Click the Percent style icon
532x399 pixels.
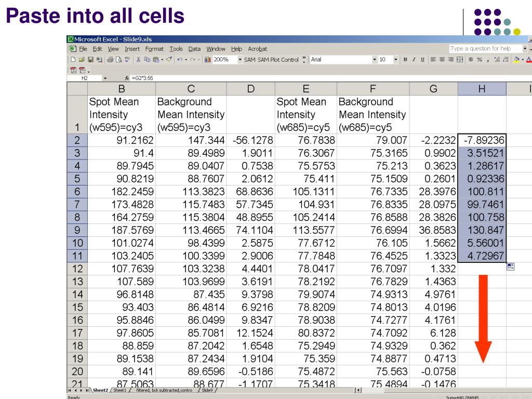click(480, 60)
